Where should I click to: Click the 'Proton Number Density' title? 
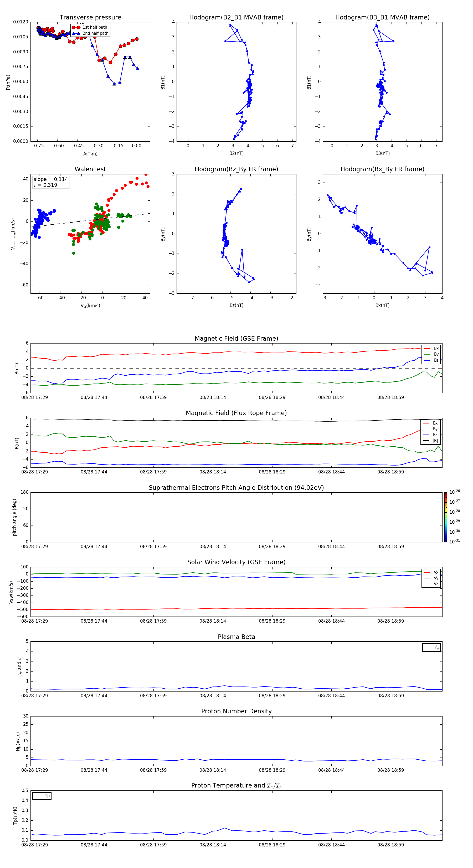tap(236, 711)
